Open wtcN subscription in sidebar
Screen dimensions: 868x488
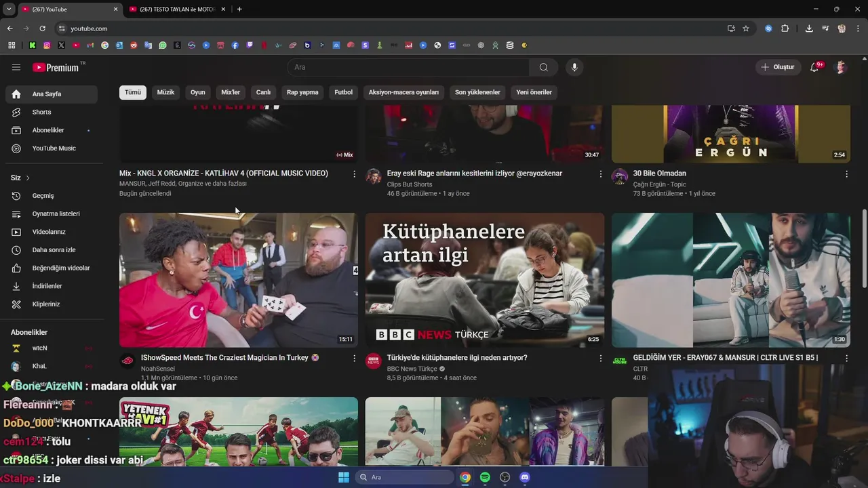coord(52,348)
